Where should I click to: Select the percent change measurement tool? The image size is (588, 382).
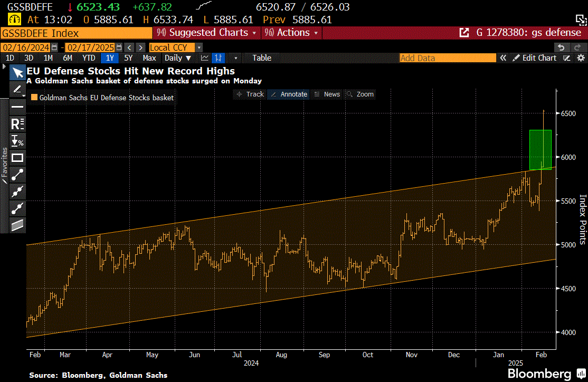click(x=17, y=141)
